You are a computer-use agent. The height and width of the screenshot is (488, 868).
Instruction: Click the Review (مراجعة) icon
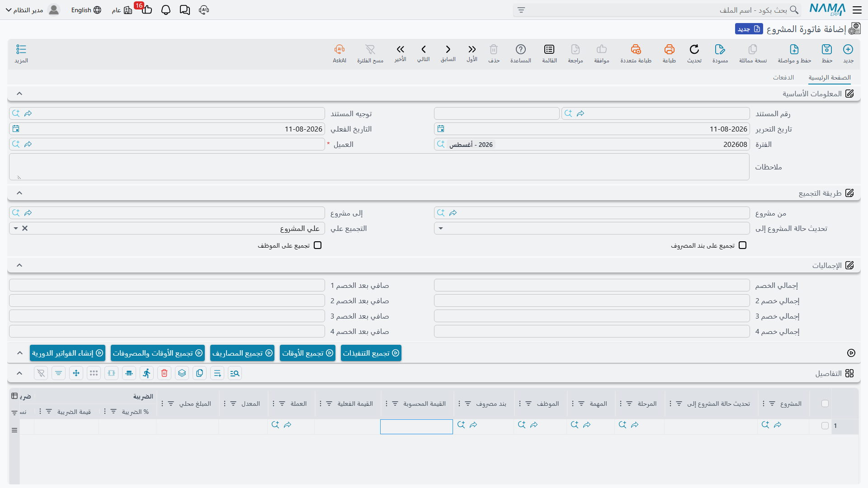pos(576,49)
